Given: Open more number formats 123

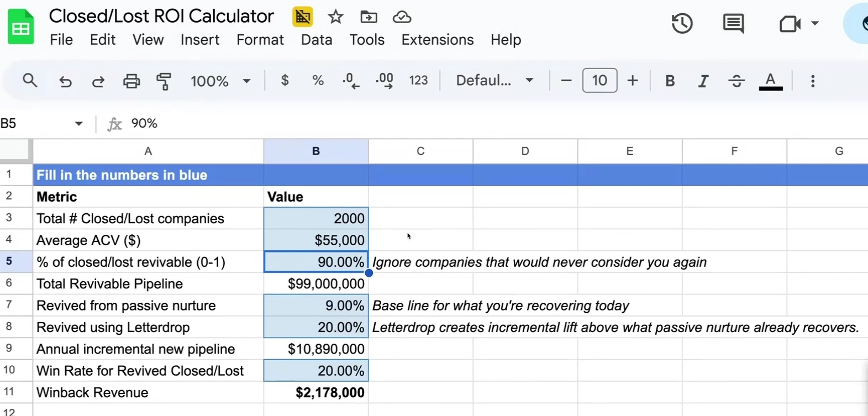Looking at the screenshot, I should click(x=418, y=81).
